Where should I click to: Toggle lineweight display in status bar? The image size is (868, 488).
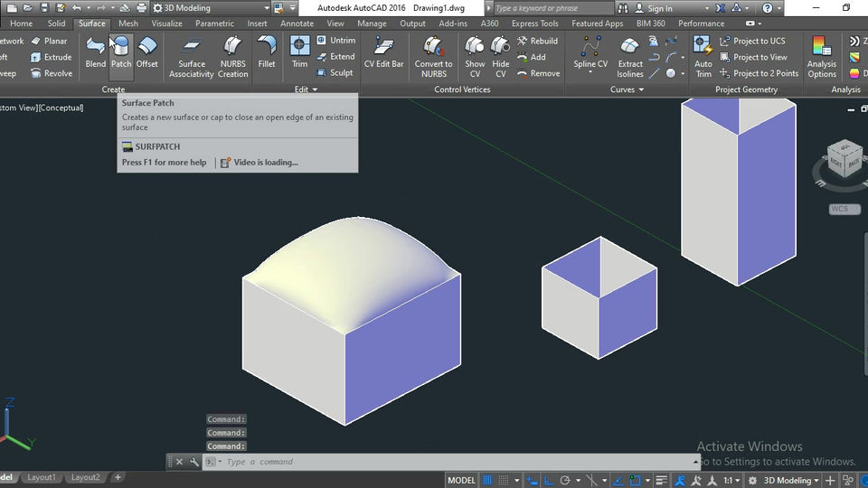pos(662,480)
